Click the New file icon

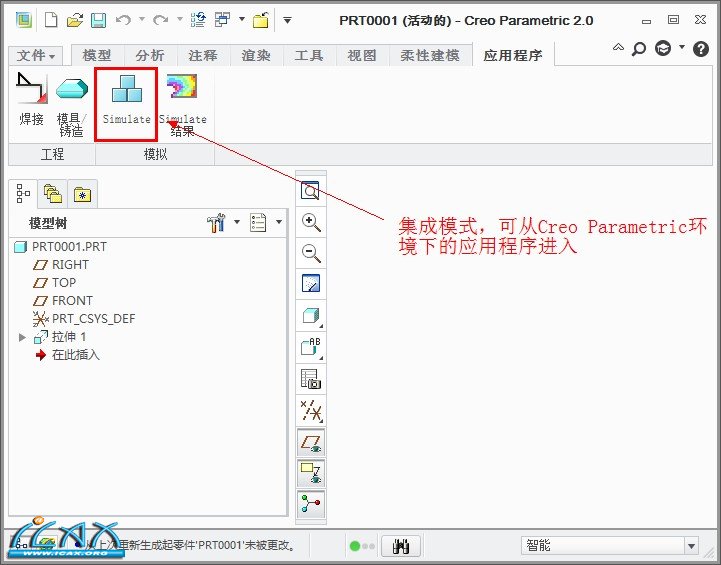click(51, 20)
